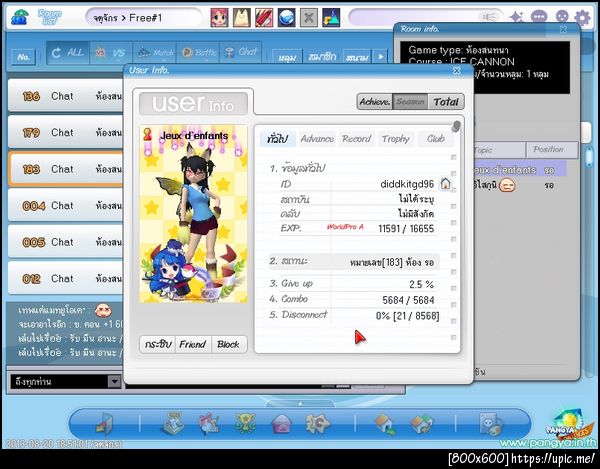This screenshot has width=600, height=469.
Task: Select room 004 Chat row
Action: [x=65, y=205]
